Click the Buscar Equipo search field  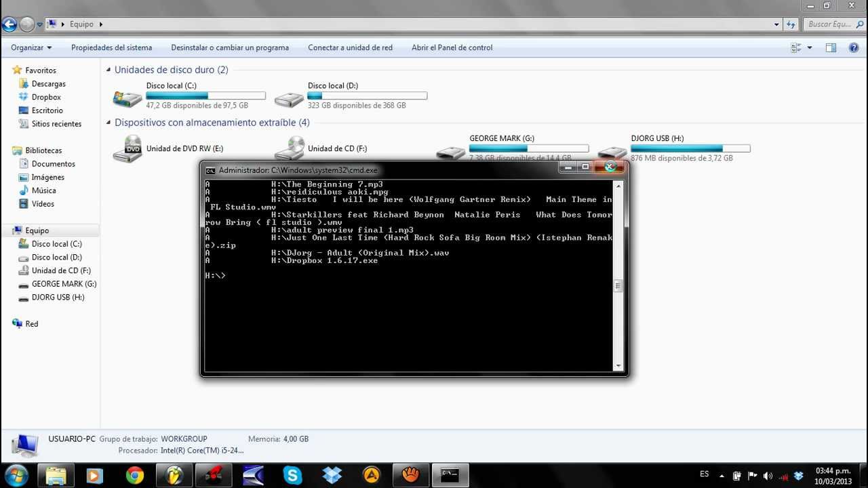point(834,24)
